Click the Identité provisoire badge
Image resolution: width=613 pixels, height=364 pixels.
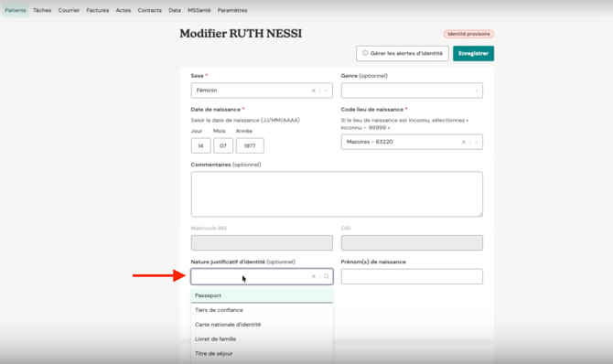[x=468, y=34]
